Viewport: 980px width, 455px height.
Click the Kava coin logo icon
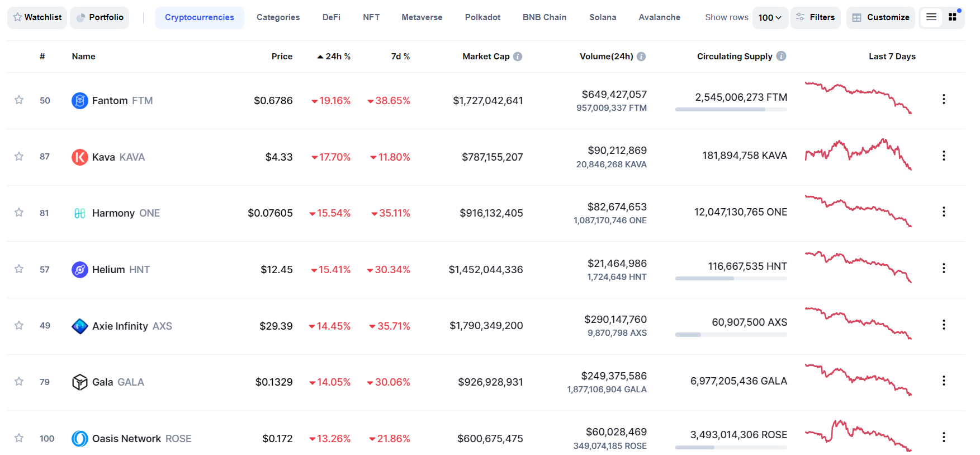pos(79,157)
